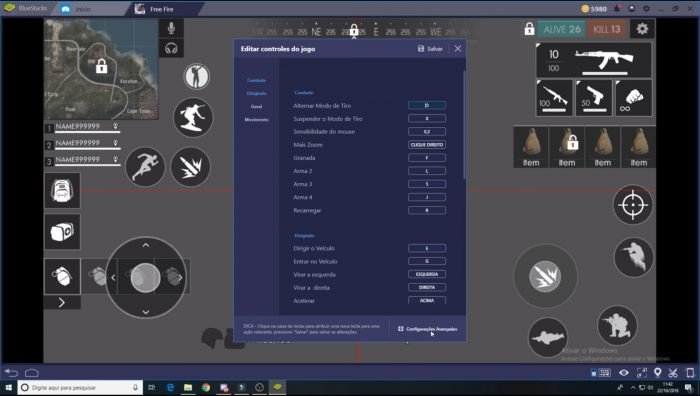The height and width of the screenshot is (396, 700).
Task: Edit Recarregar key binding field
Action: [x=427, y=210]
